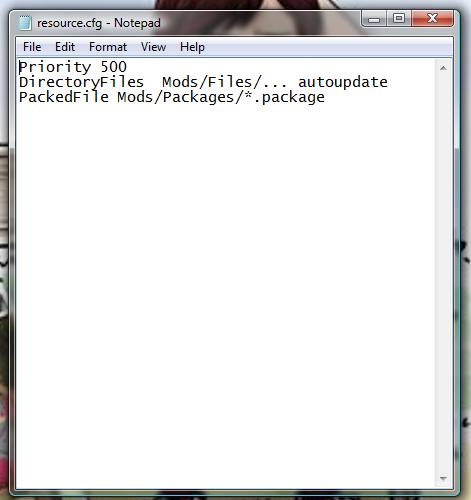The height and width of the screenshot is (500, 471).
Task: Place cursor after 'Priority 500'
Action: point(127,67)
